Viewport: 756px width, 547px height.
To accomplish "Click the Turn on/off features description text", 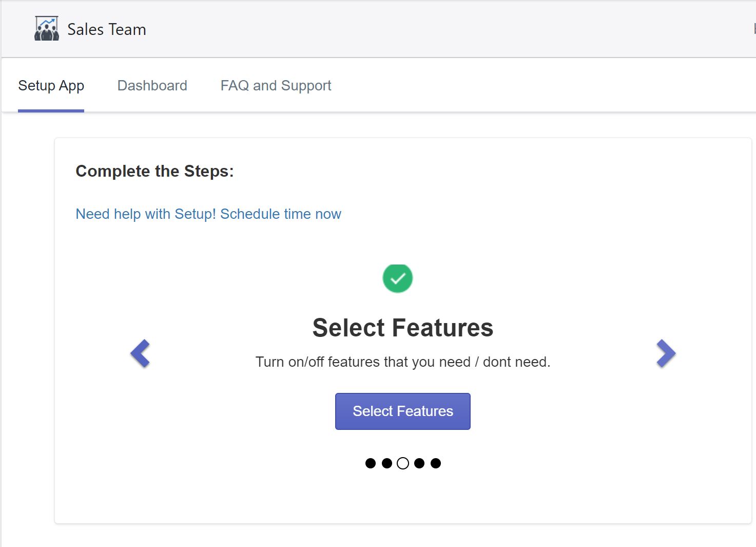I will pos(402,362).
